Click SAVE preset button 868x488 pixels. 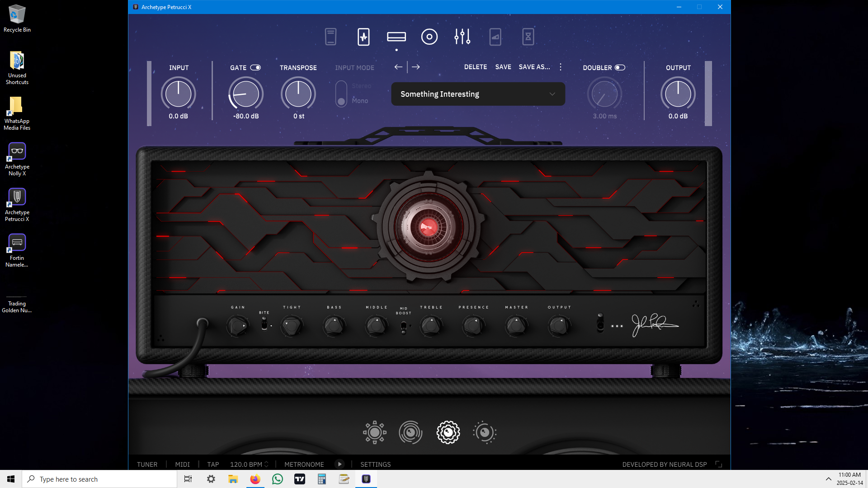click(503, 67)
